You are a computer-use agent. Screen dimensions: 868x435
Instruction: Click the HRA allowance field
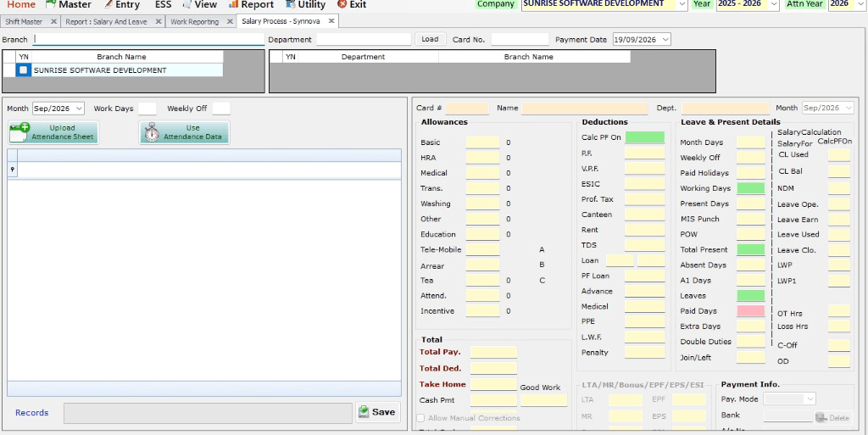point(482,158)
